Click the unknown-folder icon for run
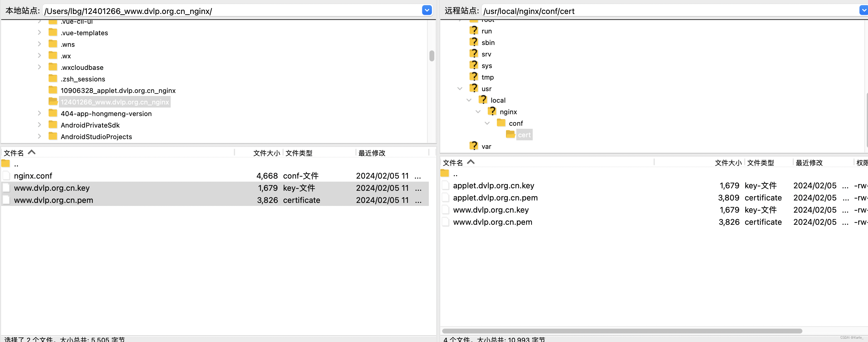This screenshot has height=342, width=868. click(474, 31)
